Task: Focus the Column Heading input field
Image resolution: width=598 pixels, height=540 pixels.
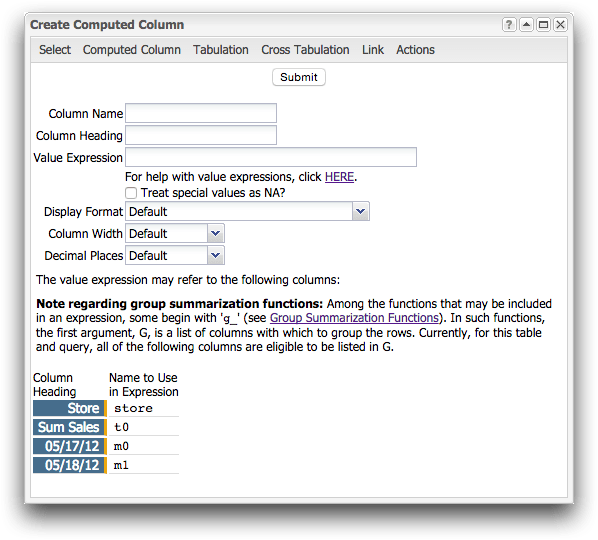Action: point(201,135)
